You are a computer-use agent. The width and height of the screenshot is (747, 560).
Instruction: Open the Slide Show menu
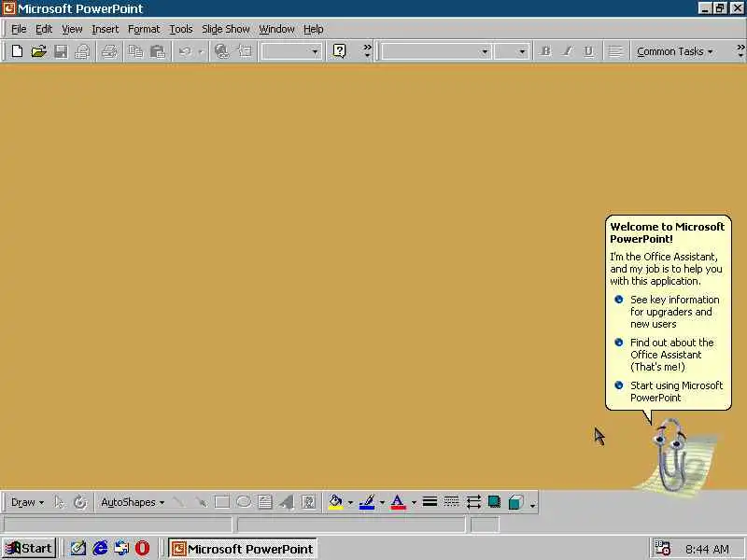[x=226, y=29]
